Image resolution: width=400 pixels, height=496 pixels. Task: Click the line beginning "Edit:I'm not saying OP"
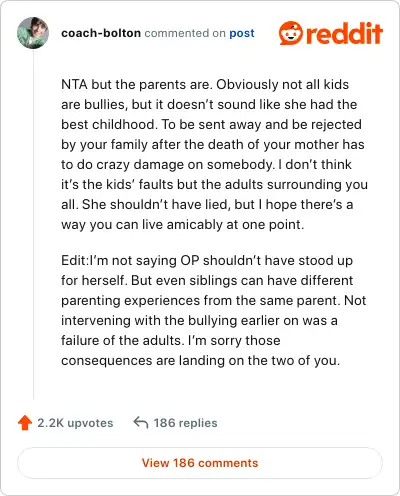[x=207, y=261]
